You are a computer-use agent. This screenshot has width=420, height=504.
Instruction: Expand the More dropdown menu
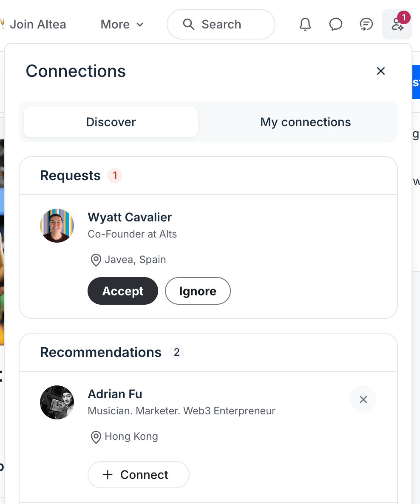tap(122, 24)
